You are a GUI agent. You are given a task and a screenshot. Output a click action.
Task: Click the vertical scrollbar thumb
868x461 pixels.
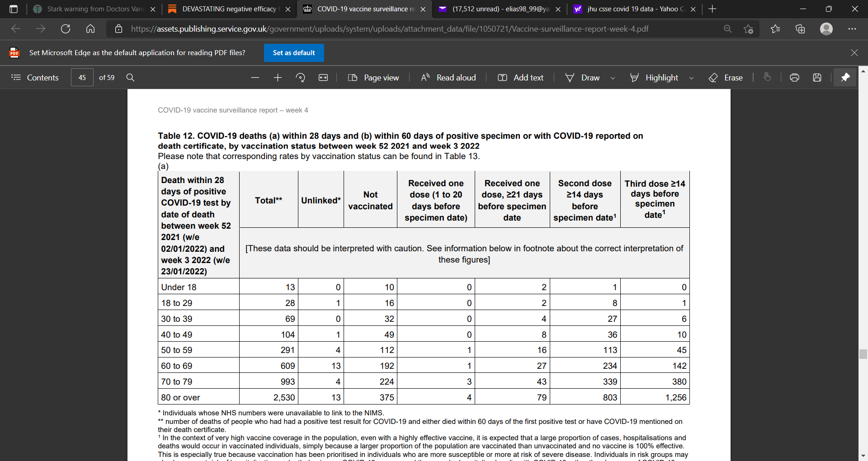point(863,354)
